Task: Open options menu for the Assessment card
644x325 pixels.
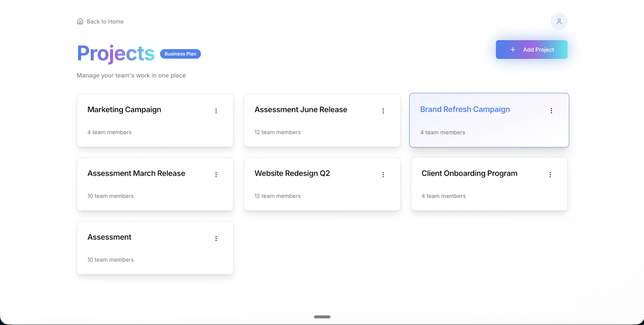Action: 216,238
